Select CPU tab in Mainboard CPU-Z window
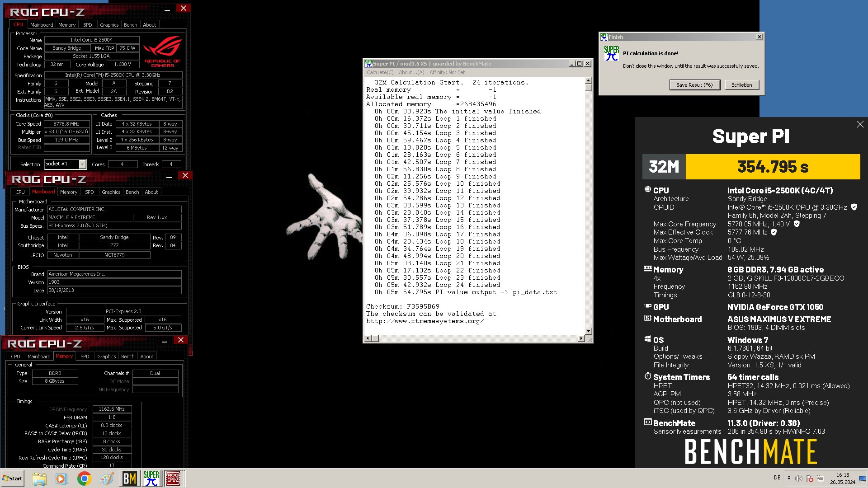 coord(20,192)
